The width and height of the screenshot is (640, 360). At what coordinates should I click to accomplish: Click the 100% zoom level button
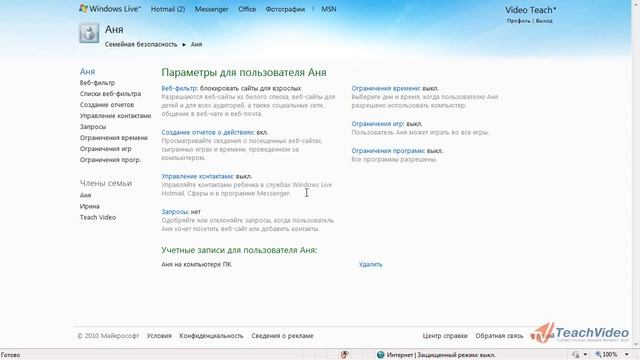[x=606, y=355]
